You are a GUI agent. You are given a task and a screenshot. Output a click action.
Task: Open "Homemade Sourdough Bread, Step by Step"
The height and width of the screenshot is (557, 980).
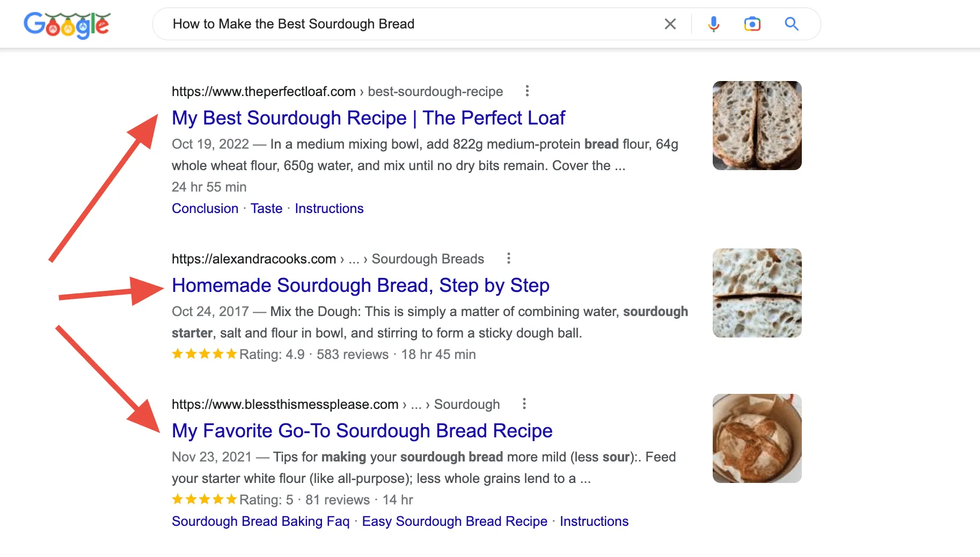coord(361,285)
